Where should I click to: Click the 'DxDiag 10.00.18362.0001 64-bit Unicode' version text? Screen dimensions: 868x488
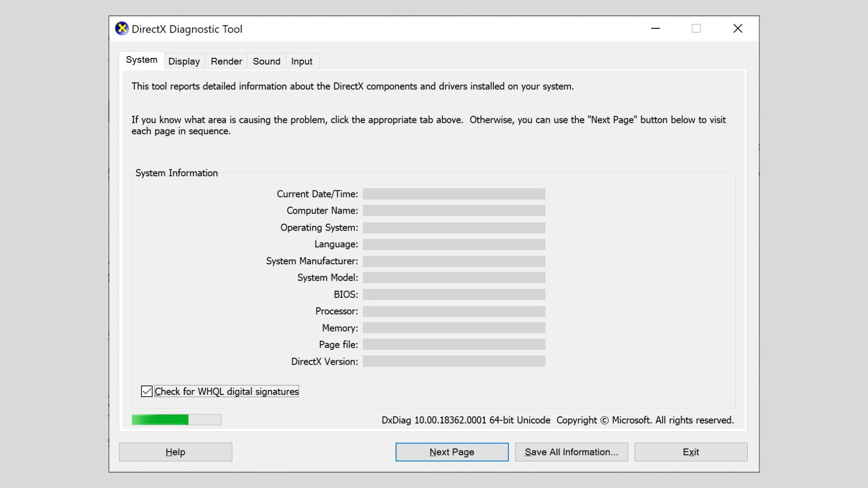[x=466, y=420]
